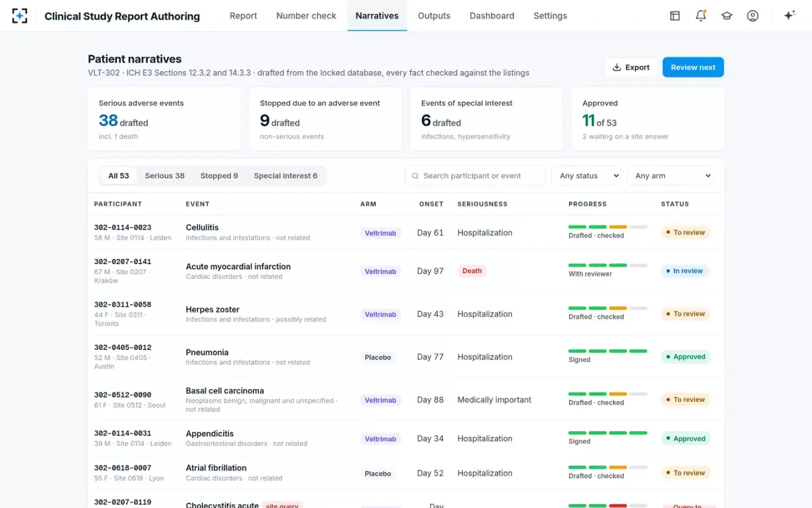Viewport: 812px width, 508px height.
Task: Open the graduation cap help icon
Action: [x=727, y=16]
